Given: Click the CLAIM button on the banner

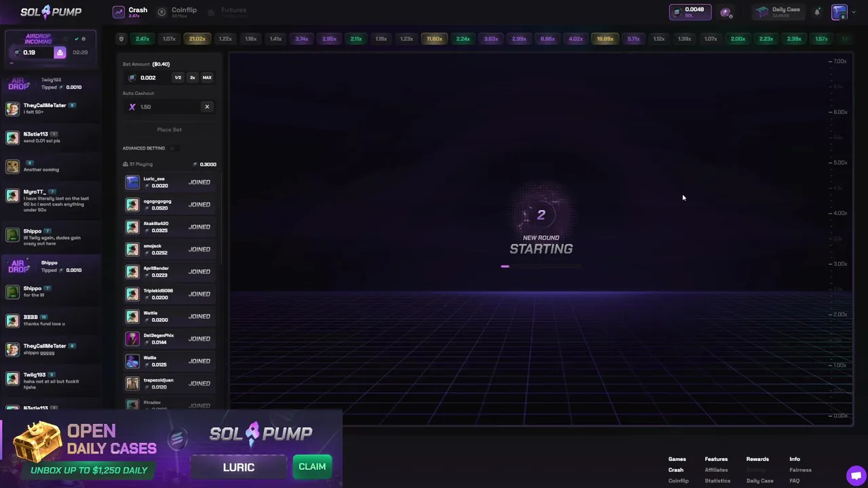Looking at the screenshot, I should (x=312, y=466).
